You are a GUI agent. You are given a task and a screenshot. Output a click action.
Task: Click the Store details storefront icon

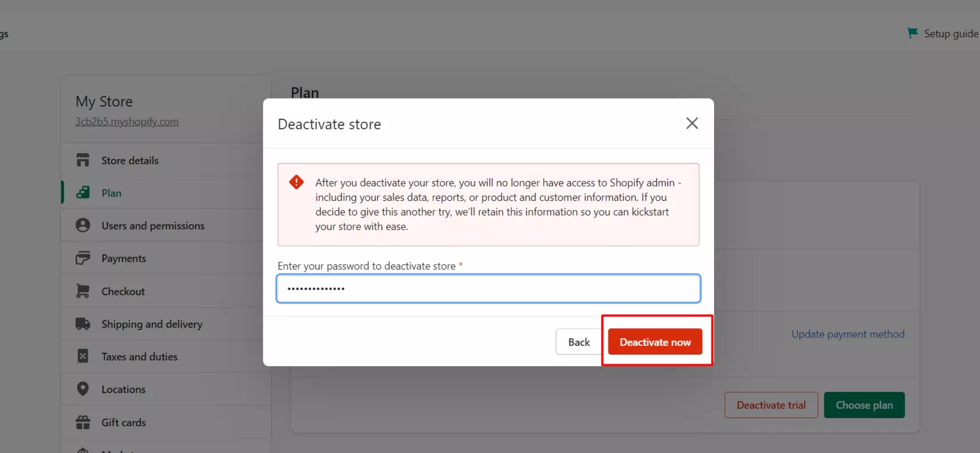pos(83,160)
